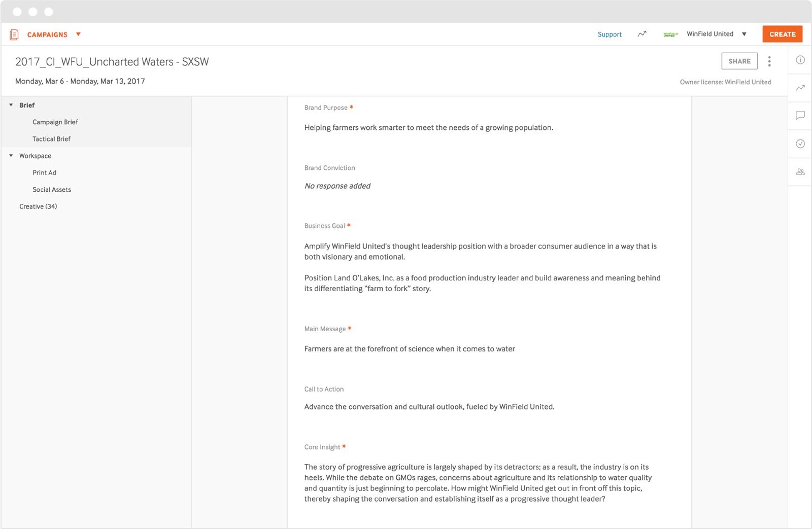Open the approvals checkmark sidebar icon
Viewport: 812px width, 529px height.
800,144
